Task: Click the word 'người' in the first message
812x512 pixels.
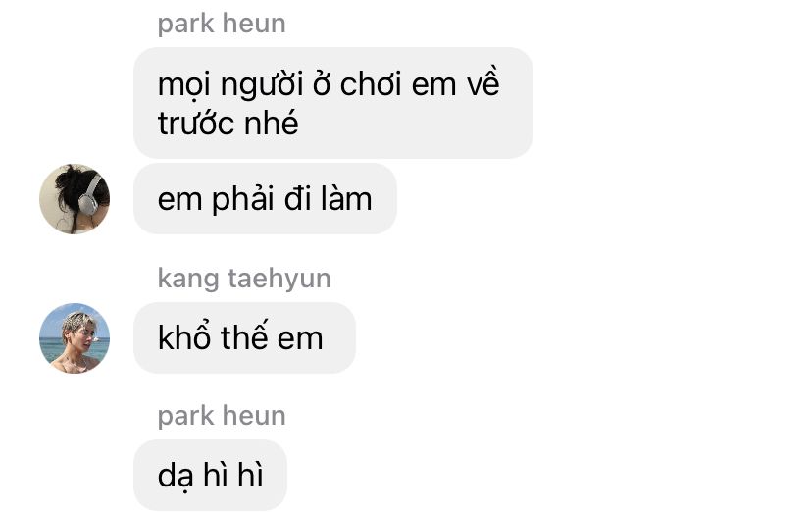Action: coord(262,85)
